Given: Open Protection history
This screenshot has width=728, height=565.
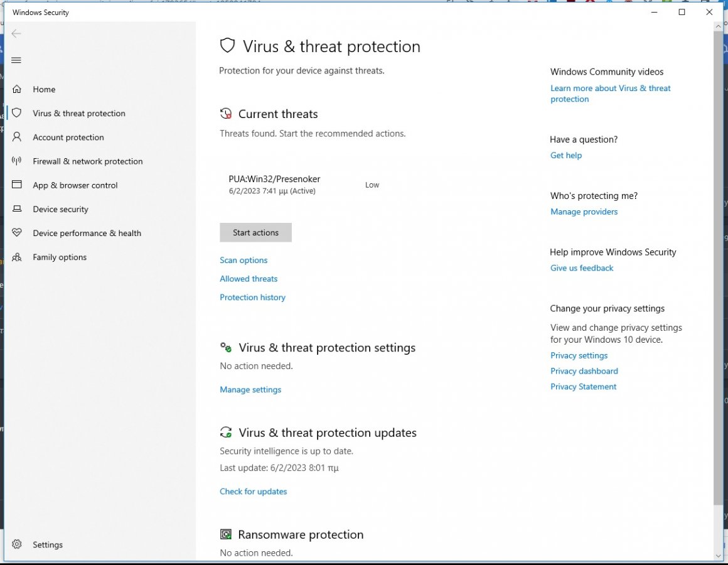Looking at the screenshot, I should tap(252, 298).
